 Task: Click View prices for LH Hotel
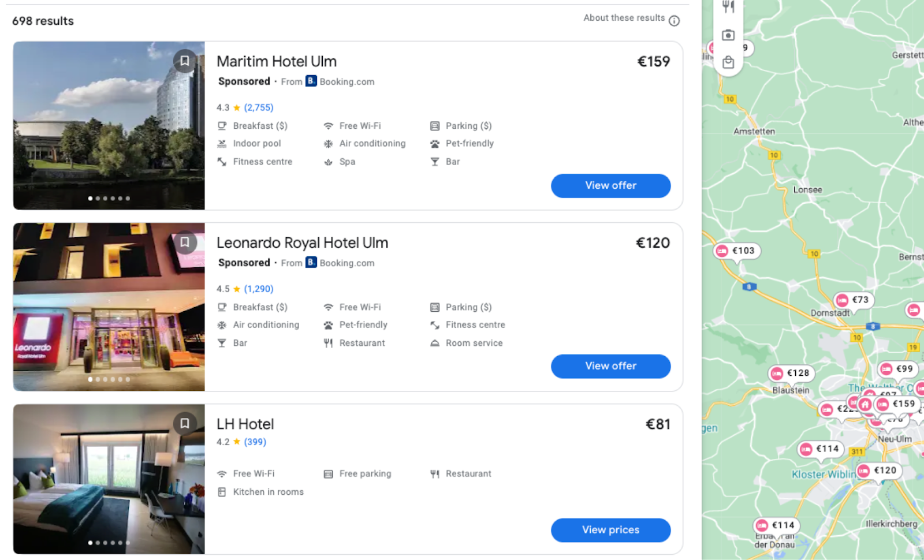(610, 530)
